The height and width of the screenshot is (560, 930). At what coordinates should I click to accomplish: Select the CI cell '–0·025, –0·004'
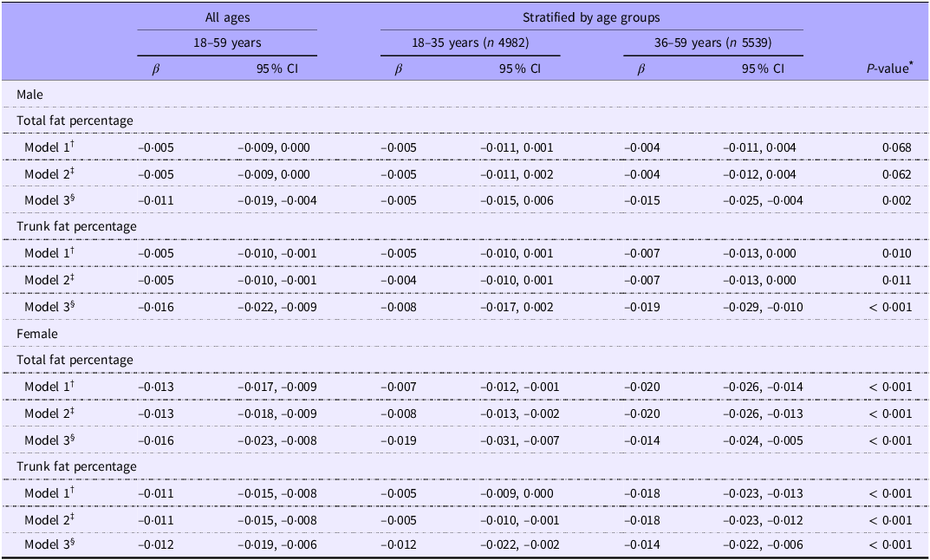(763, 200)
